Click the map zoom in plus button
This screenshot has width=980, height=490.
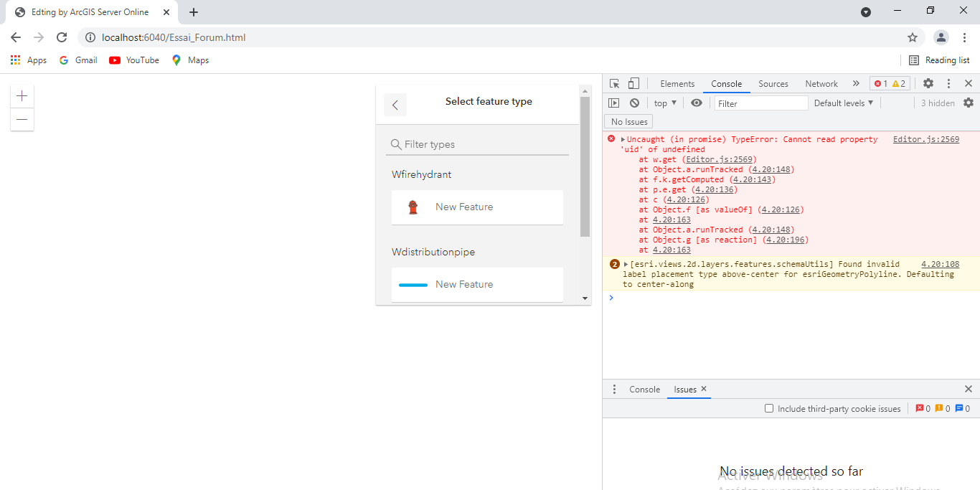point(22,96)
